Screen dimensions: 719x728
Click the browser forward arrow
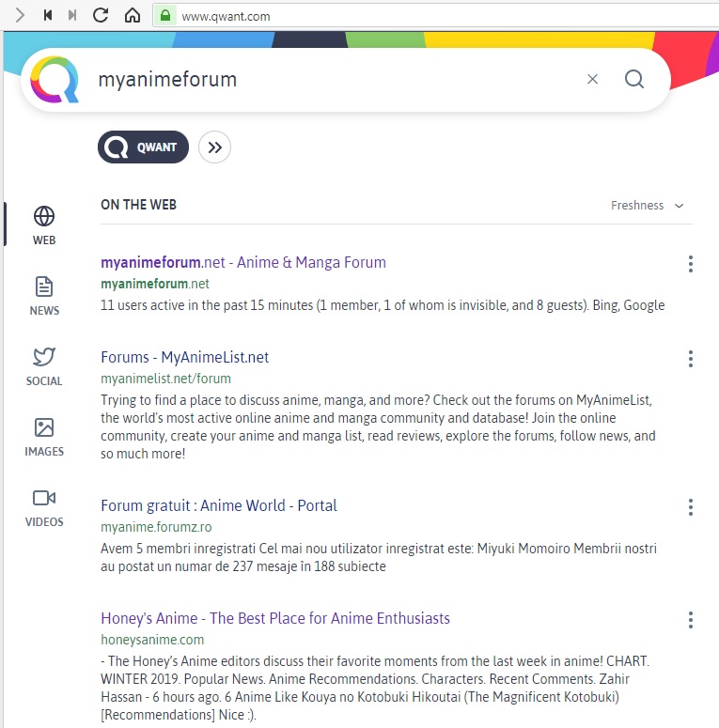tap(20, 16)
